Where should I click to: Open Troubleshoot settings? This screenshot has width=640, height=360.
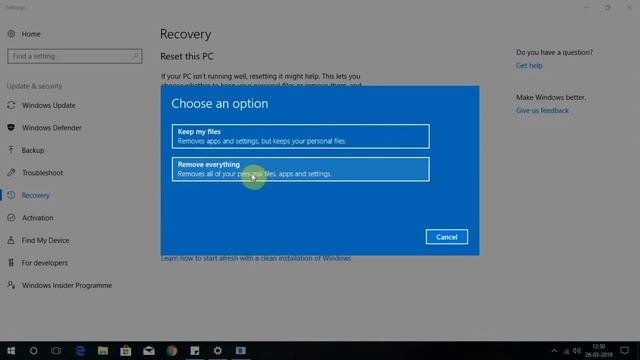point(42,173)
